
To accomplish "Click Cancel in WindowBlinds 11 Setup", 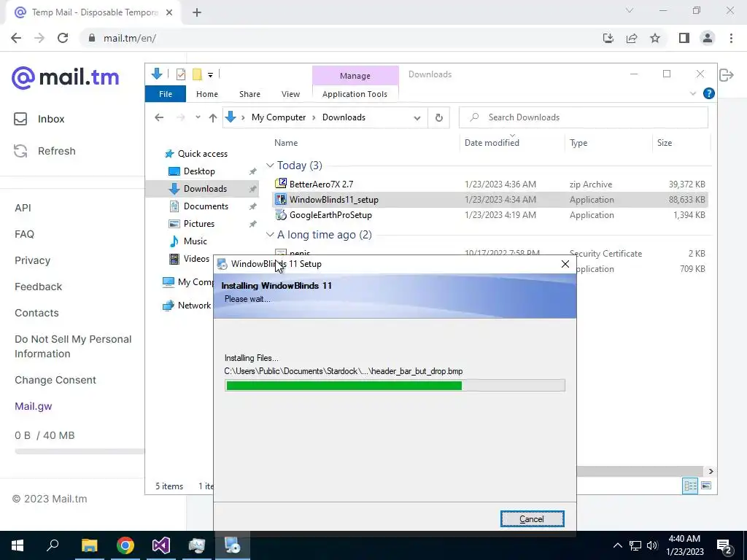I will (x=532, y=519).
